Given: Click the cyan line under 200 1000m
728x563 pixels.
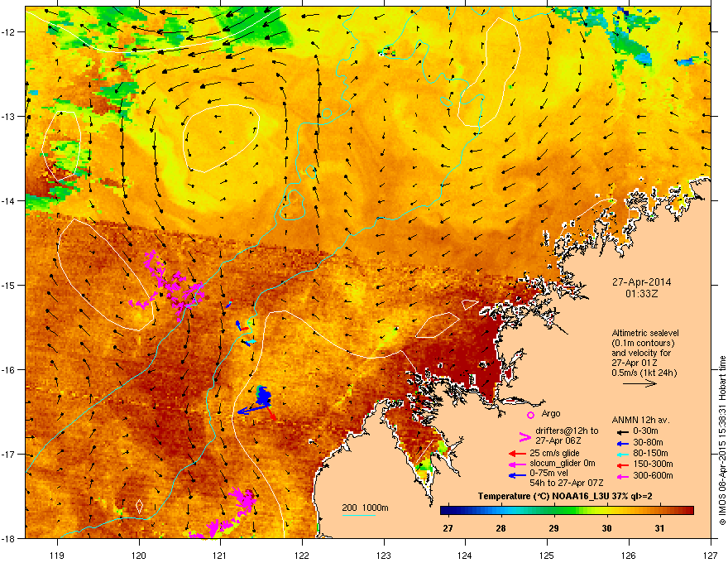Looking at the screenshot, I should (x=359, y=515).
